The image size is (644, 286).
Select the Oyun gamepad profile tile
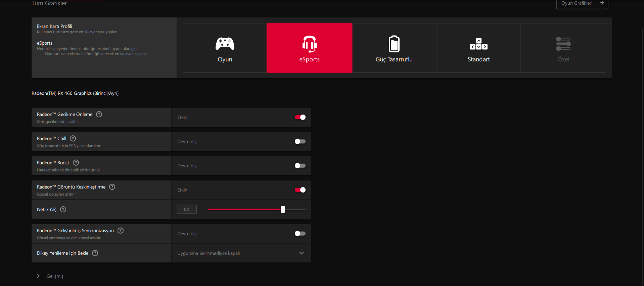point(225,48)
